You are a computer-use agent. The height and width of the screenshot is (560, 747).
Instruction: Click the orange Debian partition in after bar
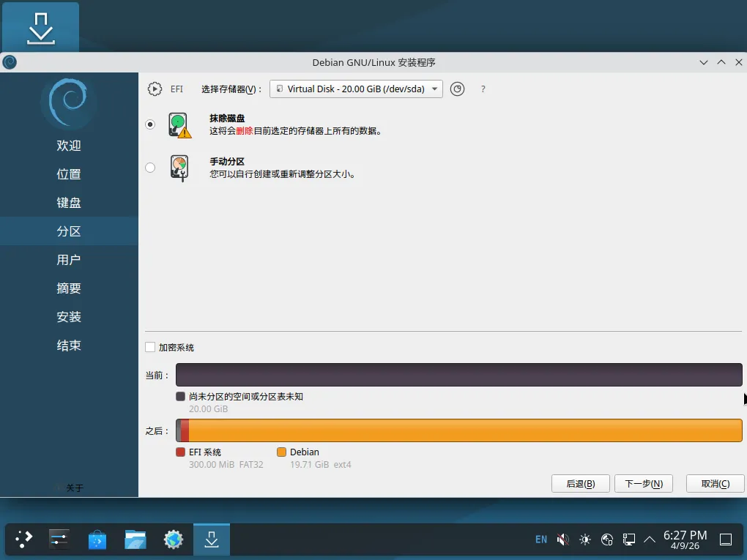point(466,430)
